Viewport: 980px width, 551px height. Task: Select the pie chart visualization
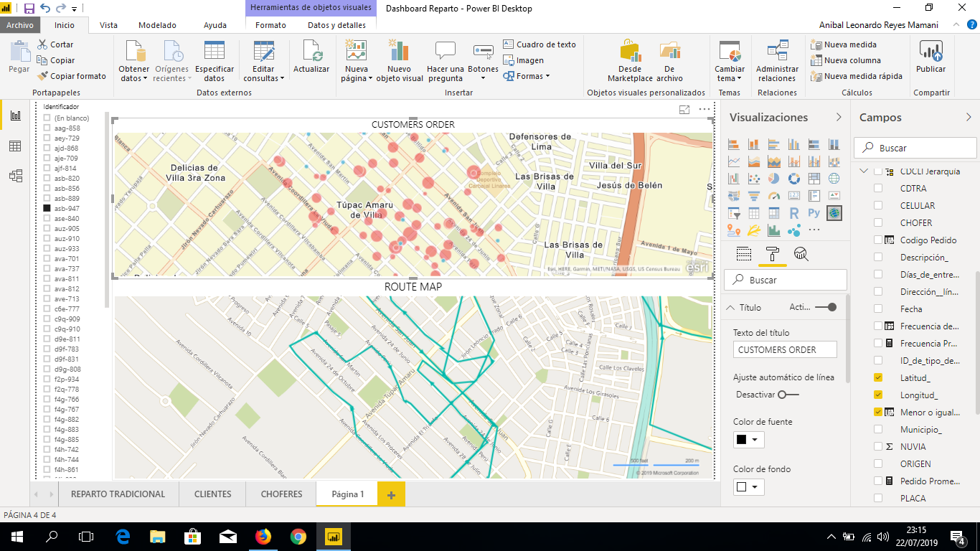773,179
